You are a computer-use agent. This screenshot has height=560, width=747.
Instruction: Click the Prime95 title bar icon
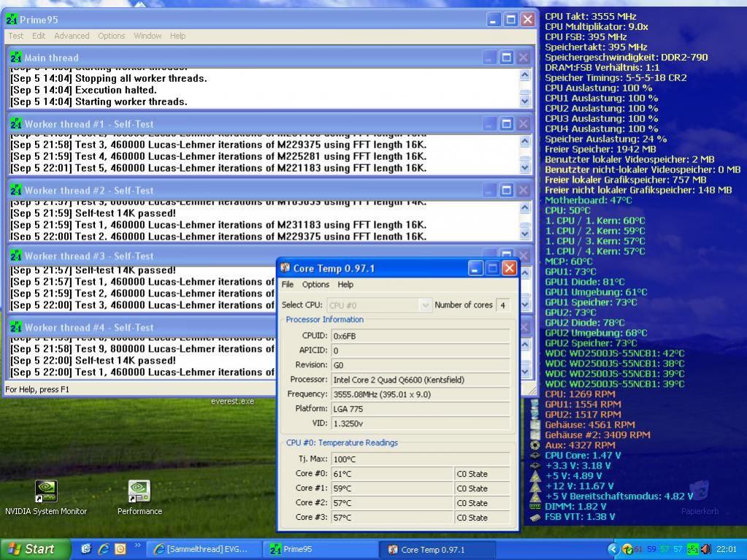(12, 20)
